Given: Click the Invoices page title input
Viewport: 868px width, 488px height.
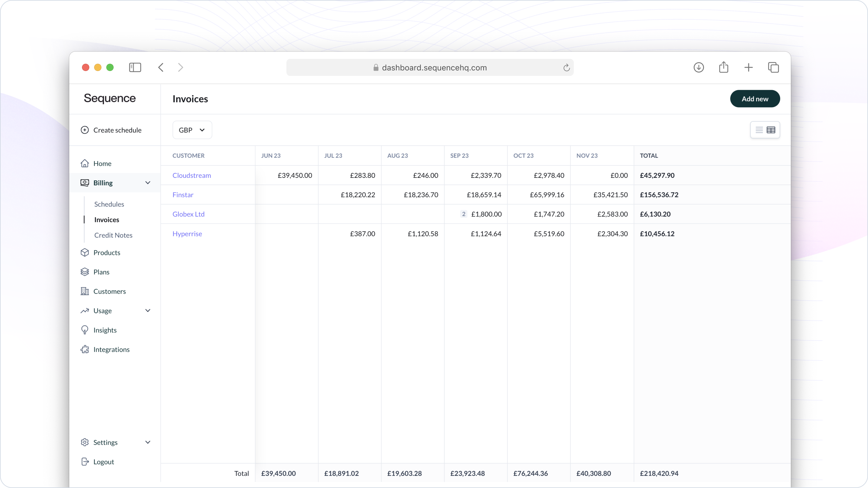Looking at the screenshot, I should (x=190, y=98).
